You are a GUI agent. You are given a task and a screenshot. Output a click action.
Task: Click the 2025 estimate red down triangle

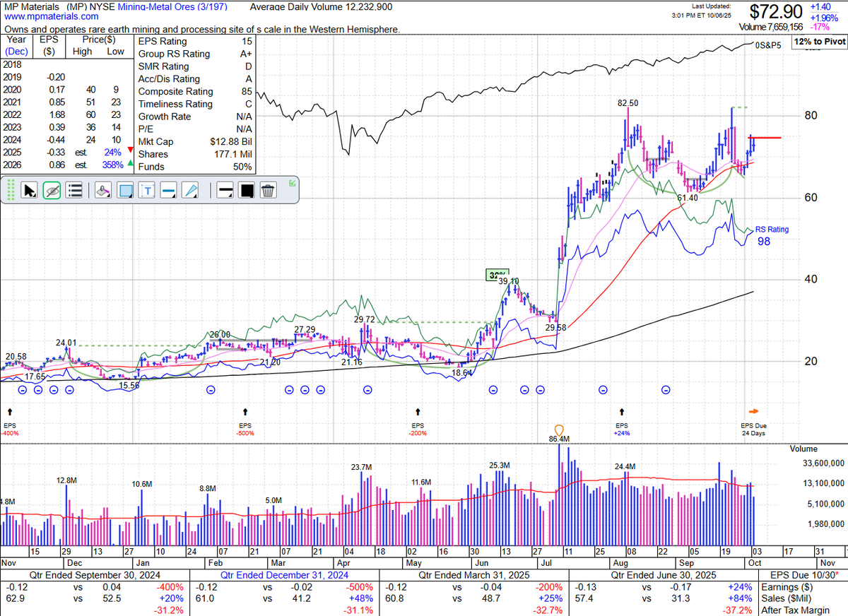130,150
